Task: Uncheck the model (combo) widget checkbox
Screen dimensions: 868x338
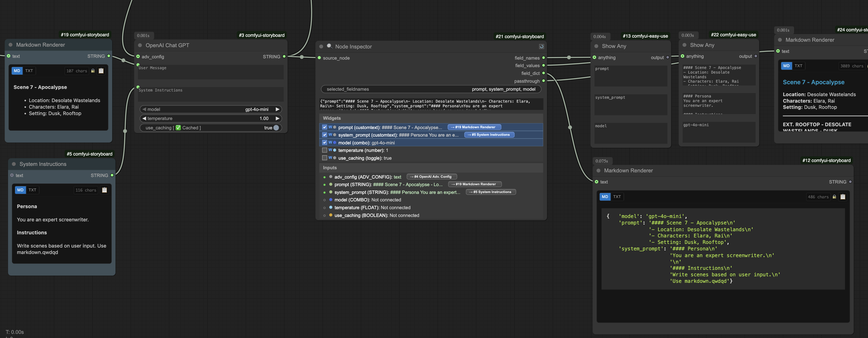Action: tap(325, 143)
